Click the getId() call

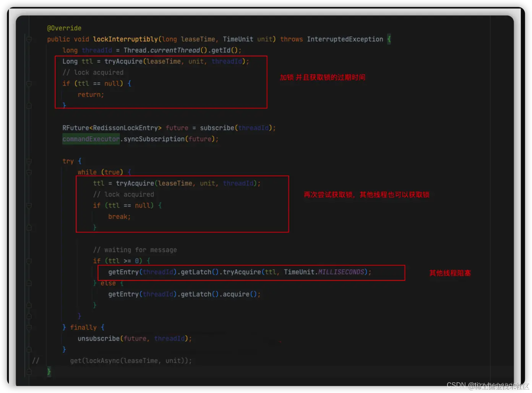pyautogui.click(x=224, y=50)
